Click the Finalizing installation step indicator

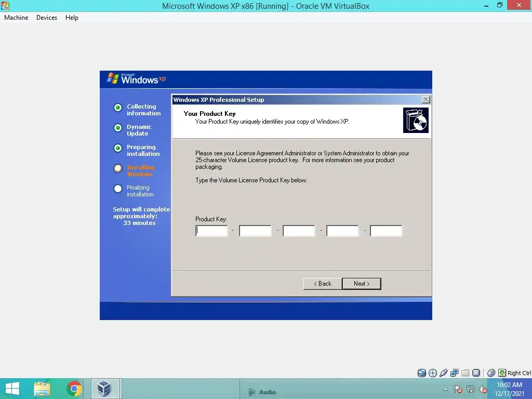118,189
